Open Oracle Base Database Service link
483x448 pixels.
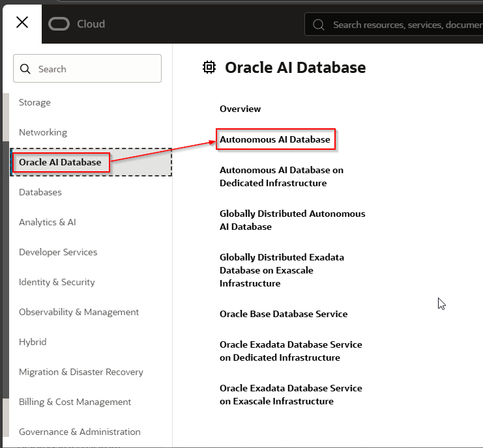coord(284,314)
